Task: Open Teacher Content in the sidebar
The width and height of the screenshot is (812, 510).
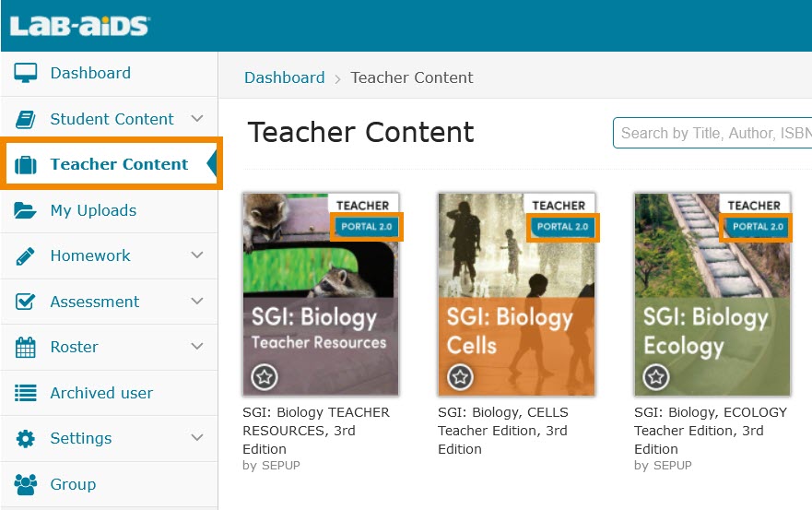Action: [119, 164]
